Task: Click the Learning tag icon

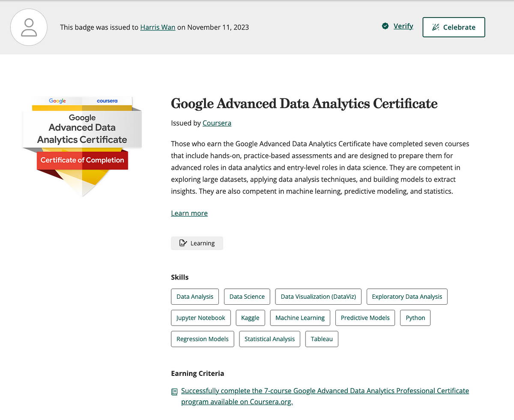Action: 183,243
